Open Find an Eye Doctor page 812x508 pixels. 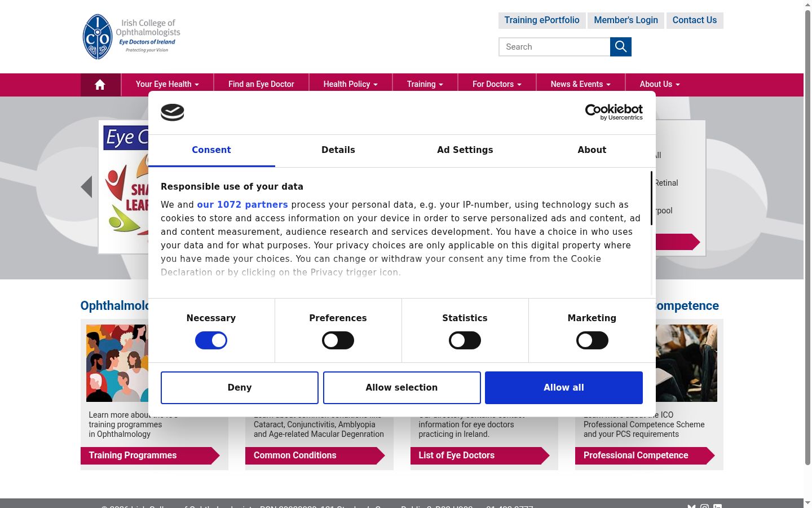(261, 85)
